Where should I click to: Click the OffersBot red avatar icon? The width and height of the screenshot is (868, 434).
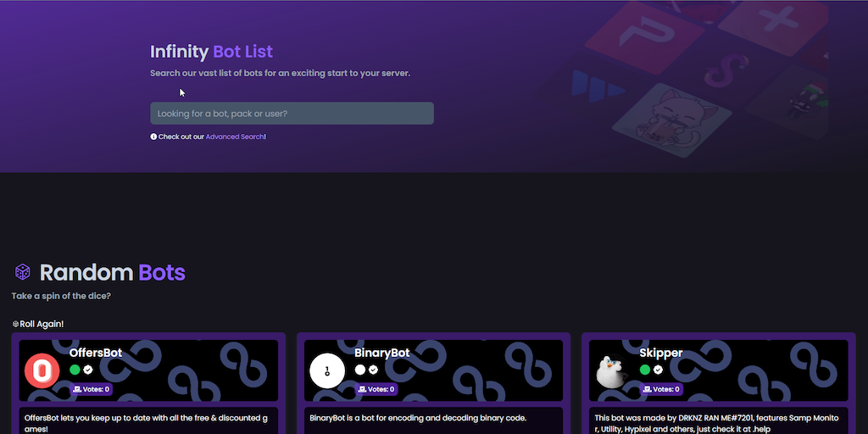42,370
